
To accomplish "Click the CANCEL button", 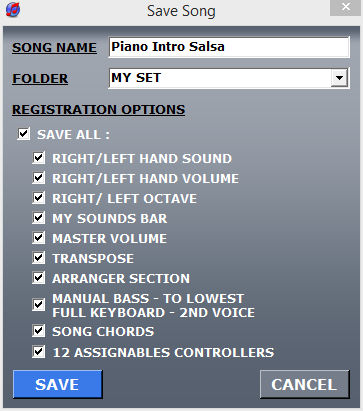I will [x=305, y=384].
